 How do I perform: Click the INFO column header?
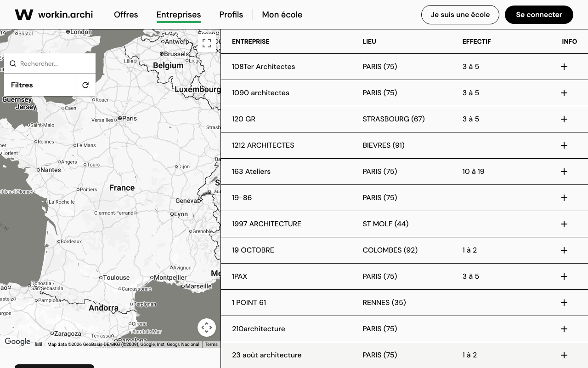(x=569, y=41)
